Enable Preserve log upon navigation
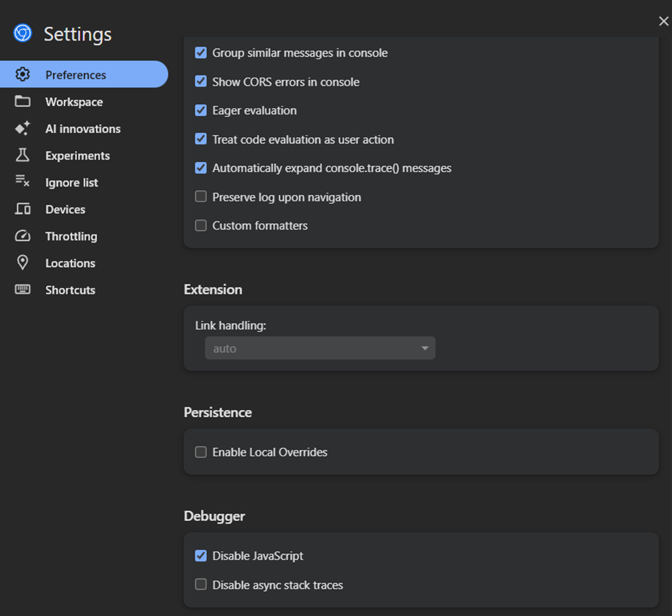 201,197
